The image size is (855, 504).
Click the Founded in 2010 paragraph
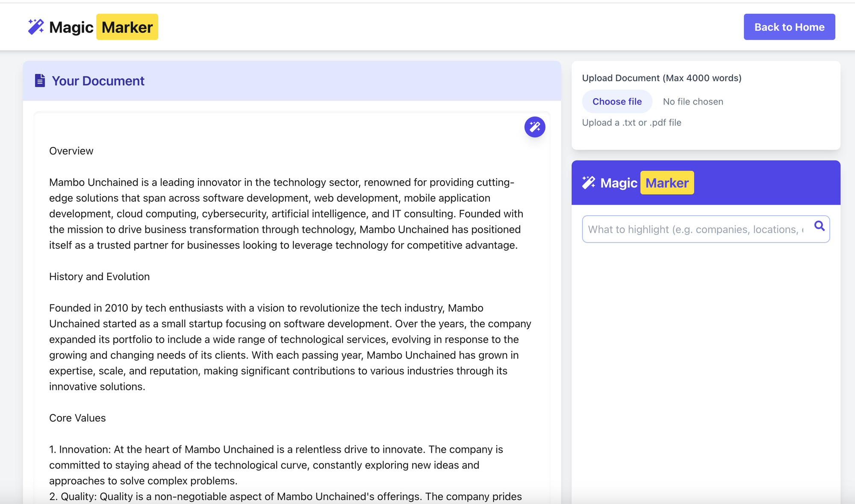[x=290, y=347]
